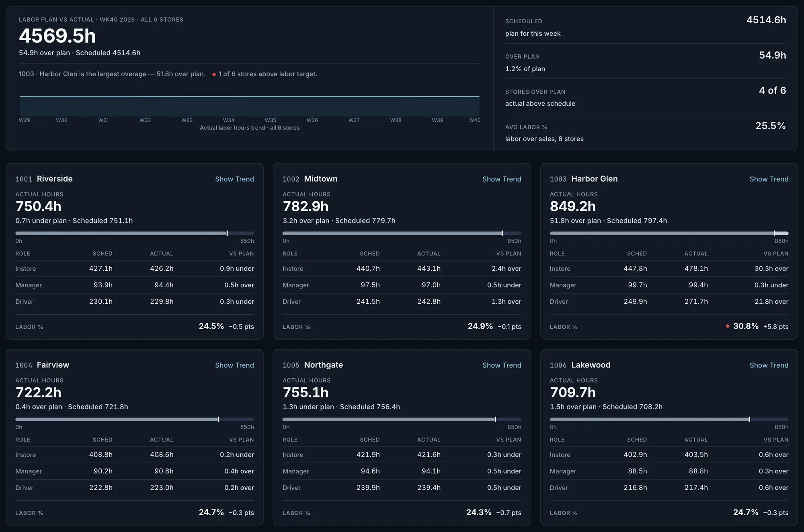Click Midtown Instore role row
Screen dimensions: 804x532
(x=402, y=269)
